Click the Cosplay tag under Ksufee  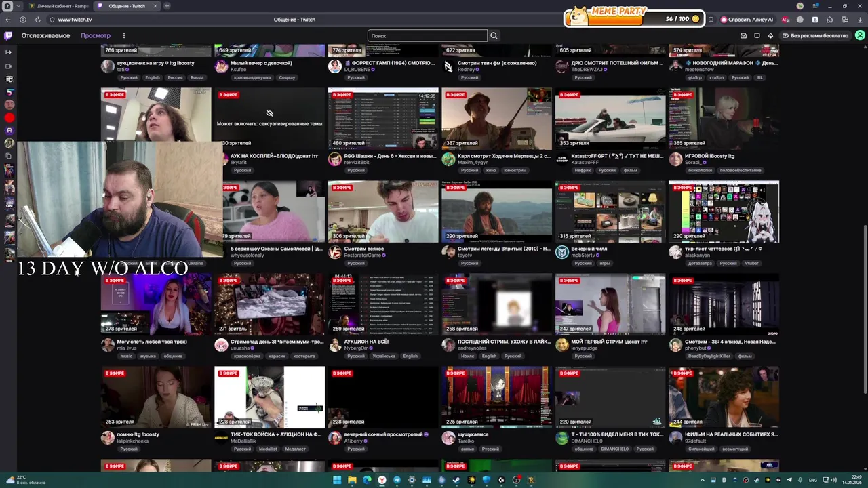[x=287, y=77]
